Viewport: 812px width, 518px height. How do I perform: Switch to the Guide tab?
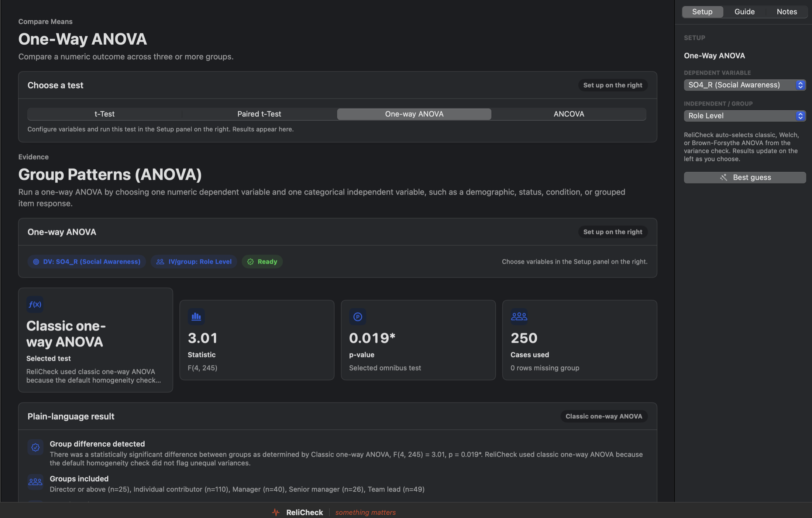(x=744, y=12)
